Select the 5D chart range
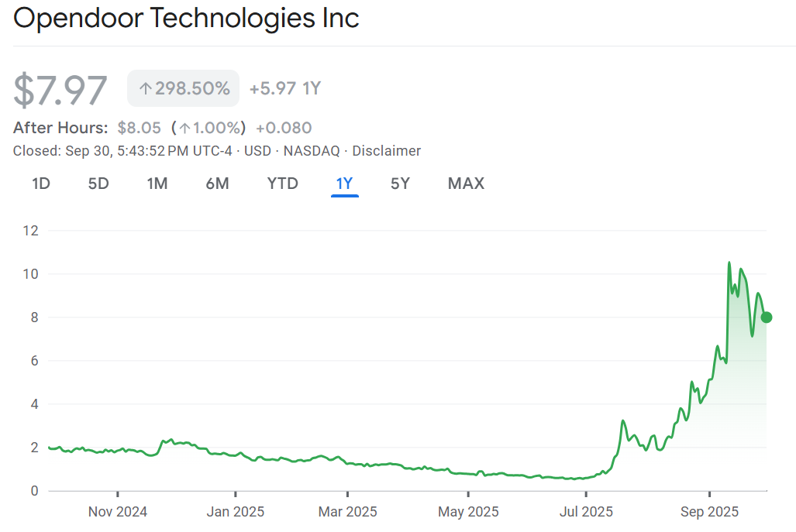The image size is (796, 532). point(98,184)
